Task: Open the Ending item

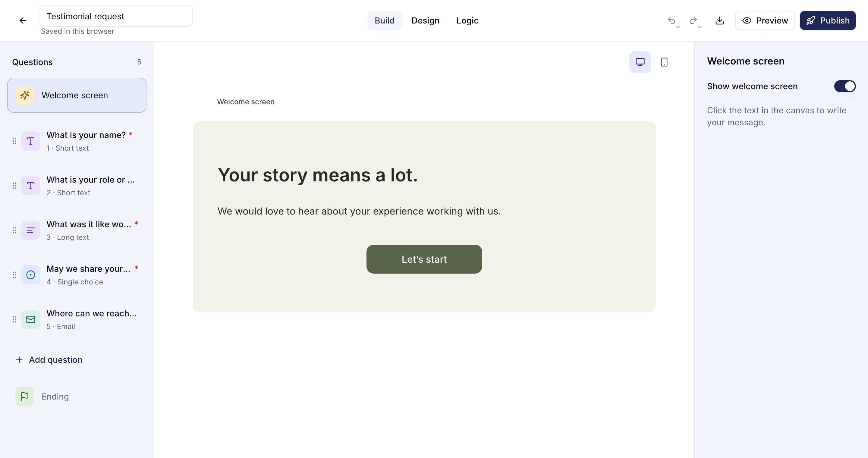Action: pos(77,396)
